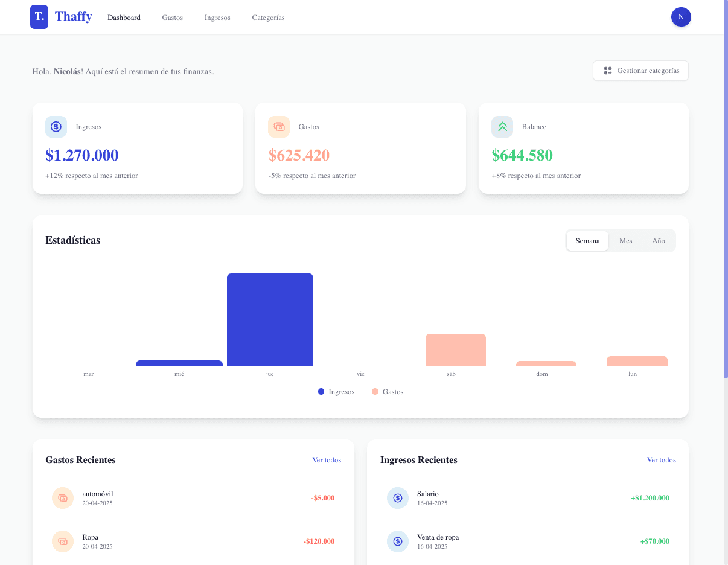Switch statistics view to Mes

[x=625, y=240]
